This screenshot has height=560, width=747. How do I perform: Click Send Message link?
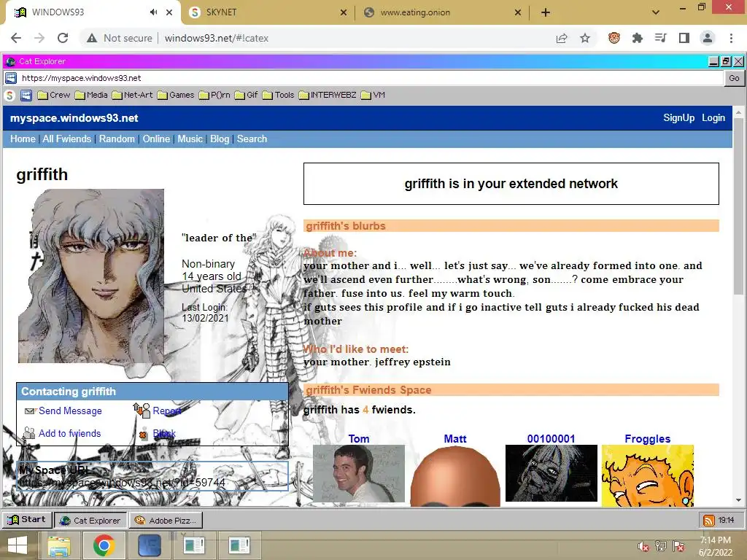(70, 411)
